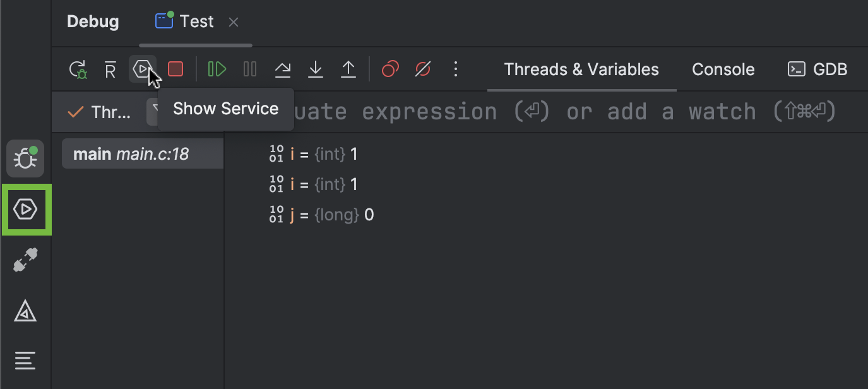Screen dimensions: 868x389
Task: Toggle the Show Service button in the toolbar
Action: [x=143, y=69]
